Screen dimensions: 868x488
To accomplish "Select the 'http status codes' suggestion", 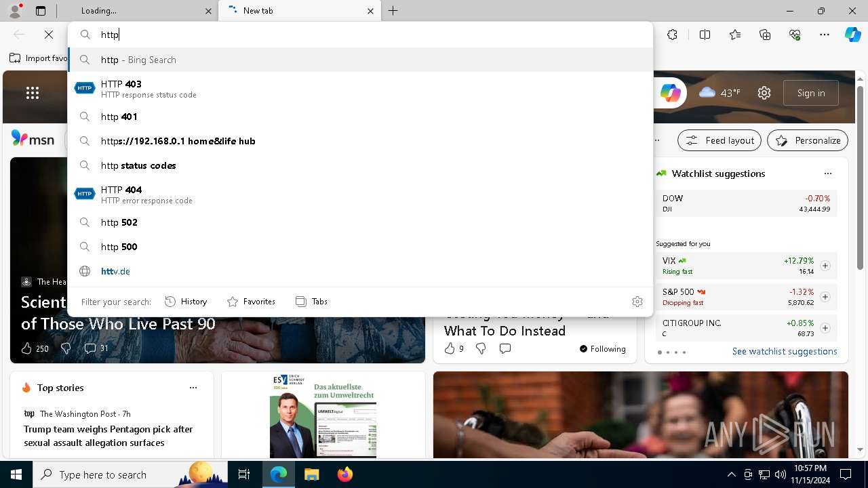I will coord(361,165).
